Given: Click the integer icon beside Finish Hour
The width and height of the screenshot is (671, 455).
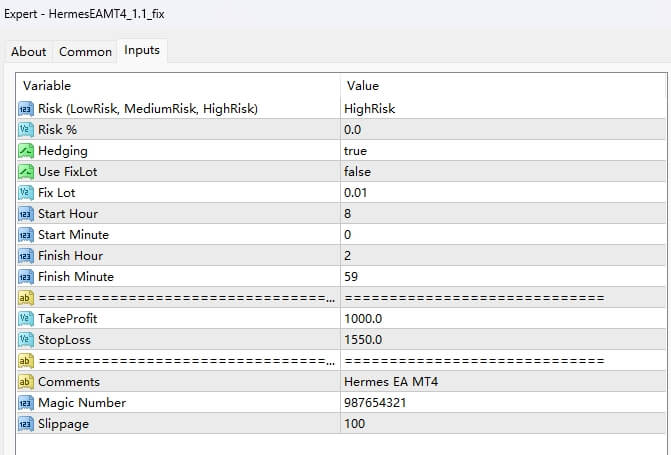Looking at the screenshot, I should tap(26, 256).
